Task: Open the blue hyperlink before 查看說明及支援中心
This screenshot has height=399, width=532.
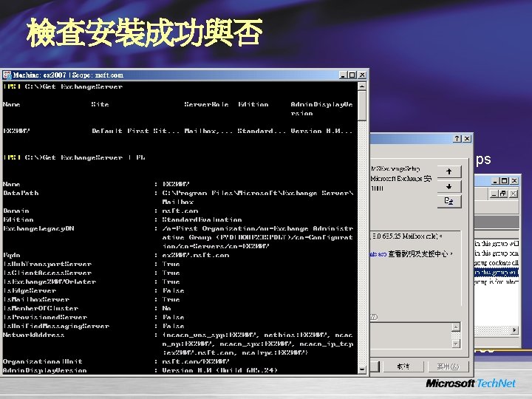Action: tap(378, 254)
